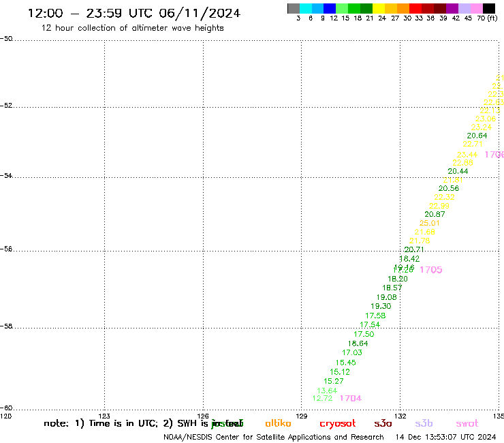Viewport: 504px width, 443px height.
Task: Click the orange wave height value 25.01
Action: tap(430, 223)
